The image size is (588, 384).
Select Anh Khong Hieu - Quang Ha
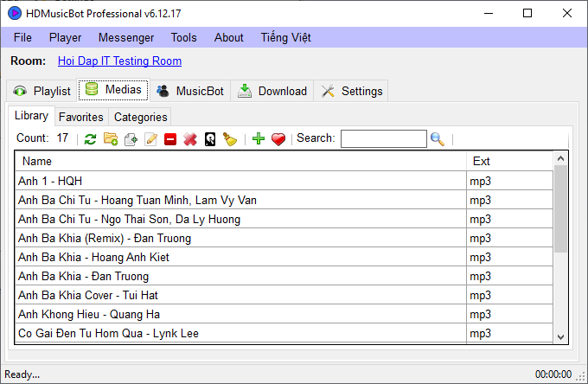[240, 314]
